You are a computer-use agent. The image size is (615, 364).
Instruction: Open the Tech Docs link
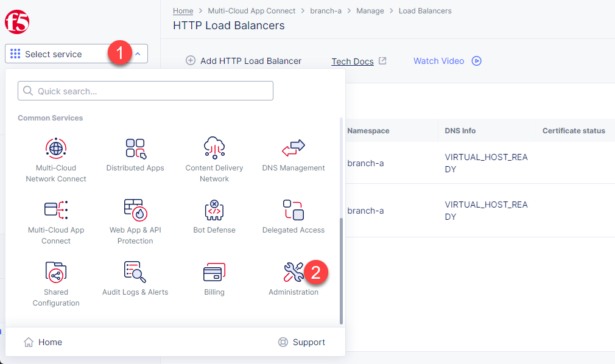coord(353,61)
